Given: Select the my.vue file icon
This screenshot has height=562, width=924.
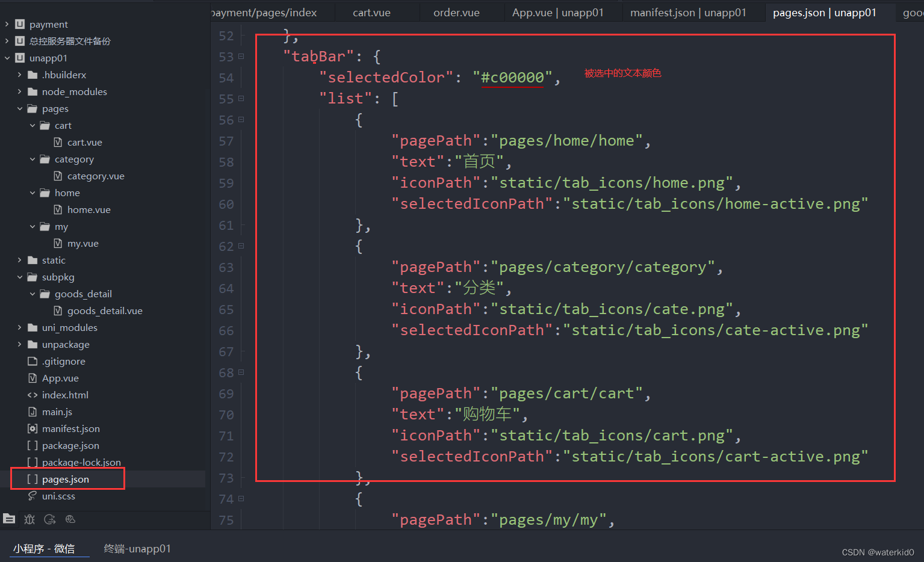Looking at the screenshot, I should point(58,243).
